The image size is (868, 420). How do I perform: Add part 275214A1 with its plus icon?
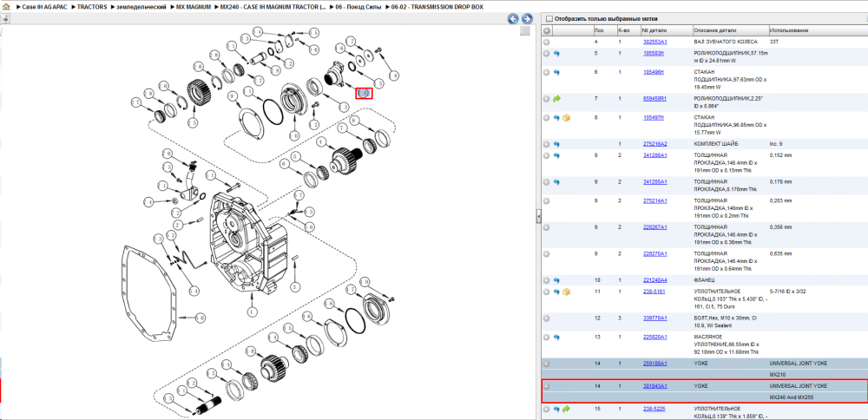[x=546, y=200]
